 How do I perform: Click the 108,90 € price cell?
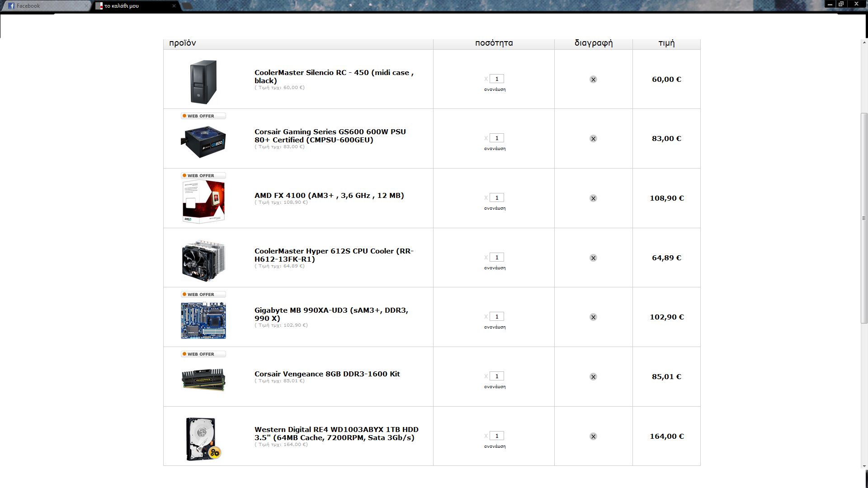(667, 198)
